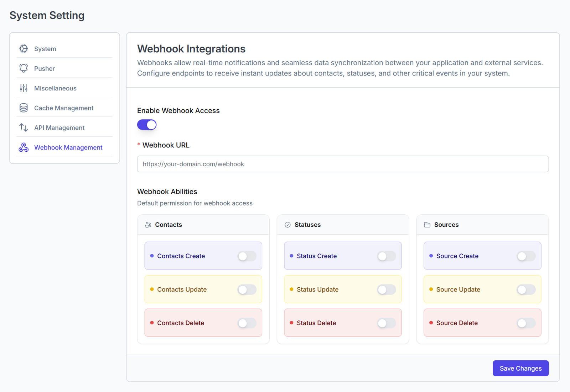Click the Sources folder icon
Viewport: 570px width, 392px height.
pos(427,225)
